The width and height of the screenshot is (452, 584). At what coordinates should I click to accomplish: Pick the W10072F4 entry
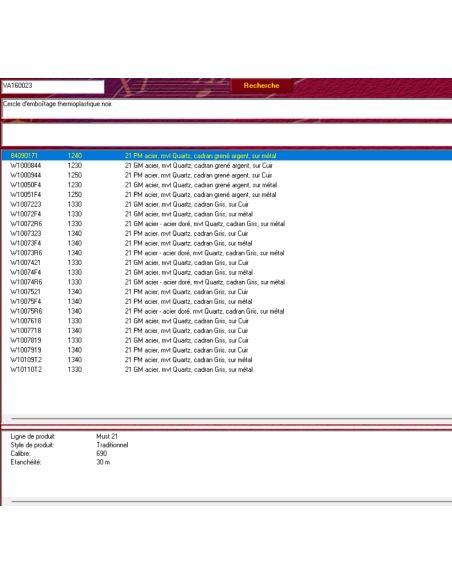click(227, 214)
